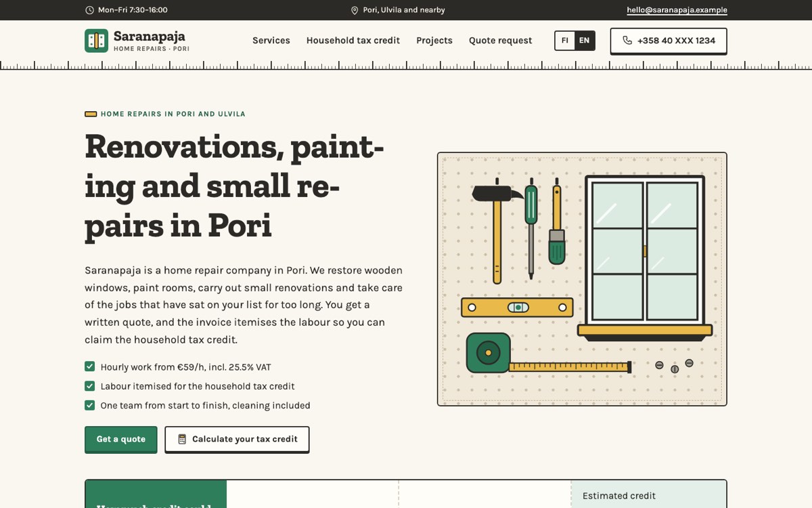
Task: Click the paintbrush illustration on pegboard
Action: click(x=557, y=221)
